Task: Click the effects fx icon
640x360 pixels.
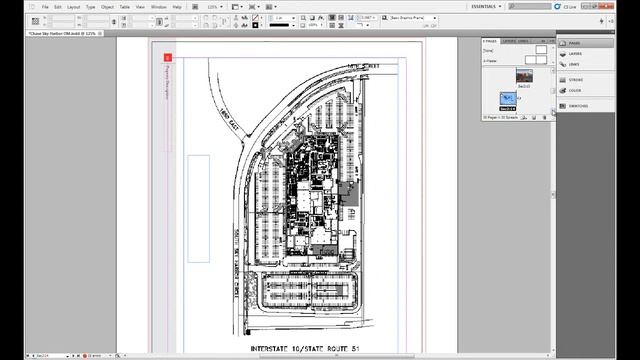Action: tap(320, 18)
